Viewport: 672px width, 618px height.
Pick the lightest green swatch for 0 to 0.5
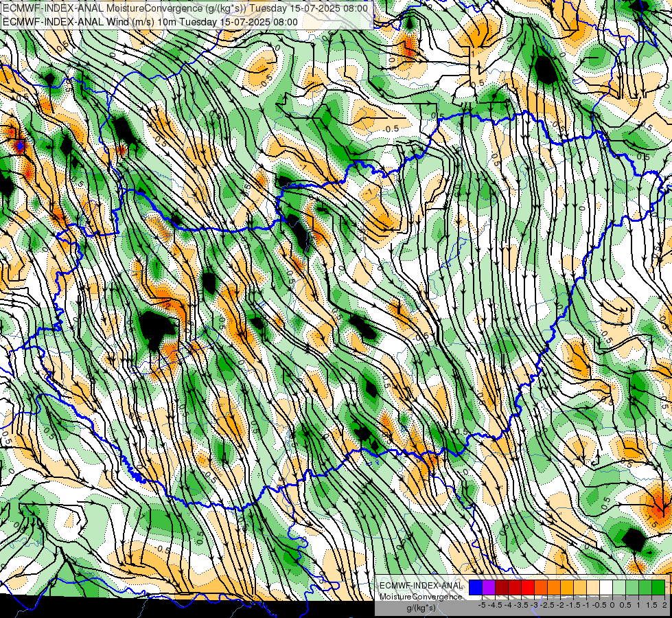coord(619,588)
